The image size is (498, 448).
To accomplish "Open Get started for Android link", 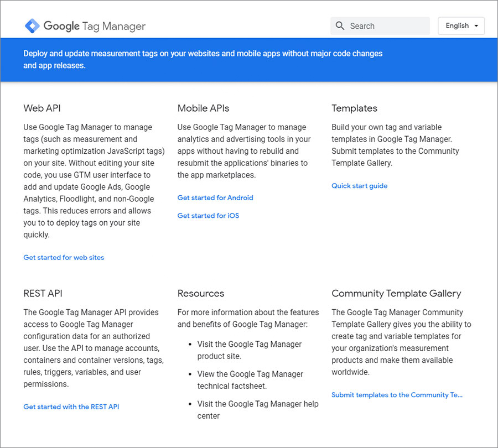I will point(215,198).
